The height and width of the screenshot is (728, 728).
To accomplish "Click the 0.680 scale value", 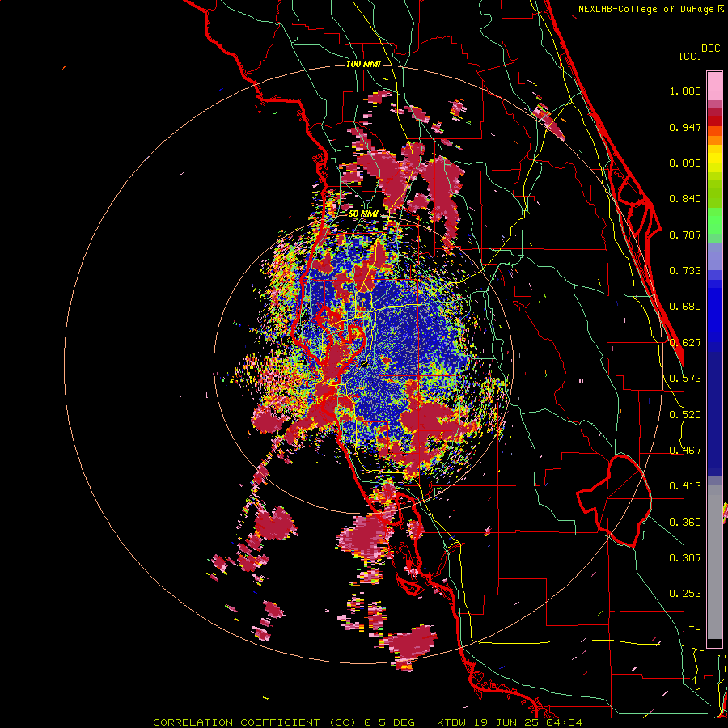I will 685,307.
